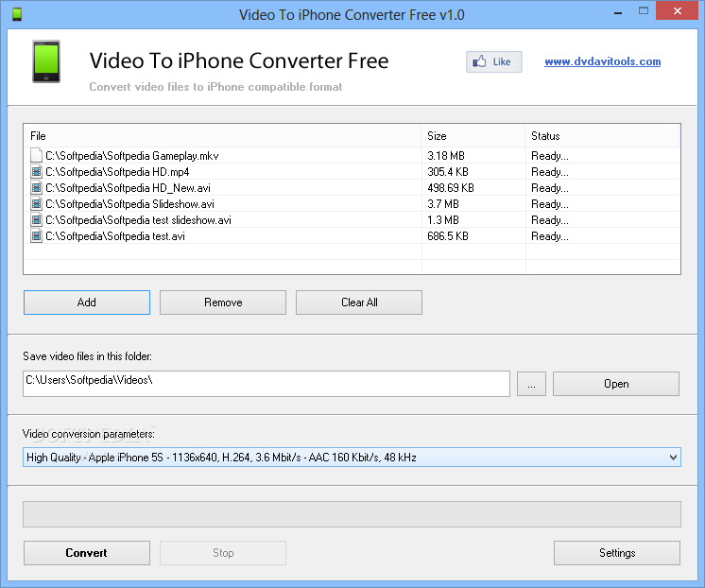The image size is (705, 588).
Task: Minimize the converter window
Action: [x=618, y=11]
